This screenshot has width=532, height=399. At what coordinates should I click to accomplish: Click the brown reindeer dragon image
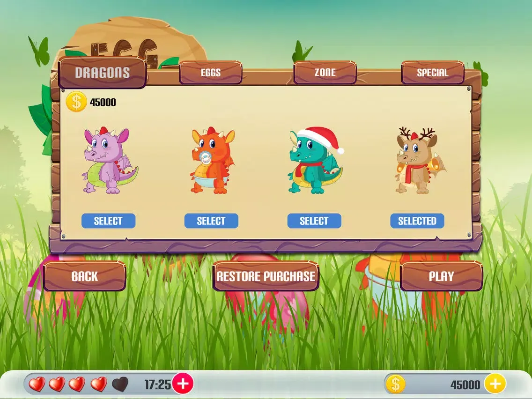coord(420,160)
